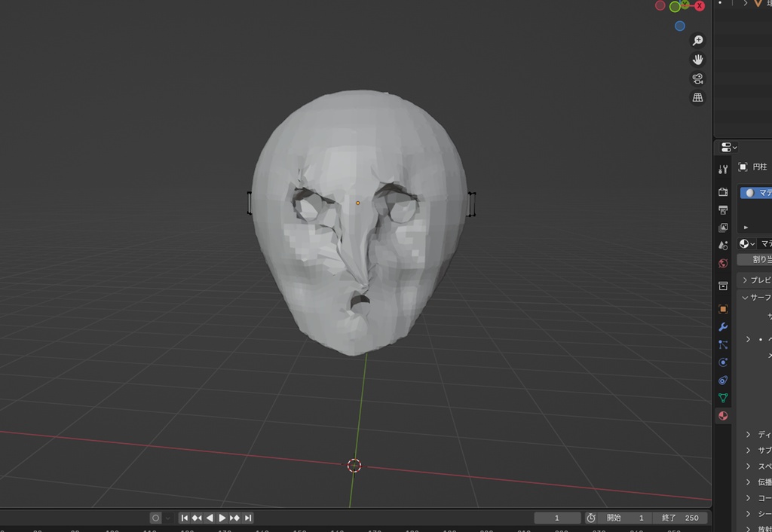Jump to next keyframe
The image size is (772, 532).
(235, 518)
